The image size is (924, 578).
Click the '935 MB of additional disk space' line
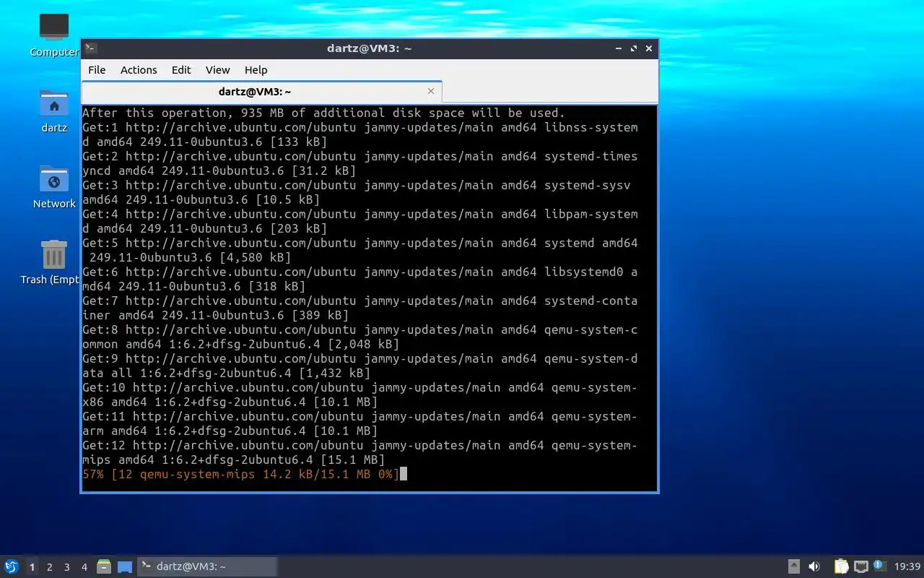pyautogui.click(x=323, y=113)
